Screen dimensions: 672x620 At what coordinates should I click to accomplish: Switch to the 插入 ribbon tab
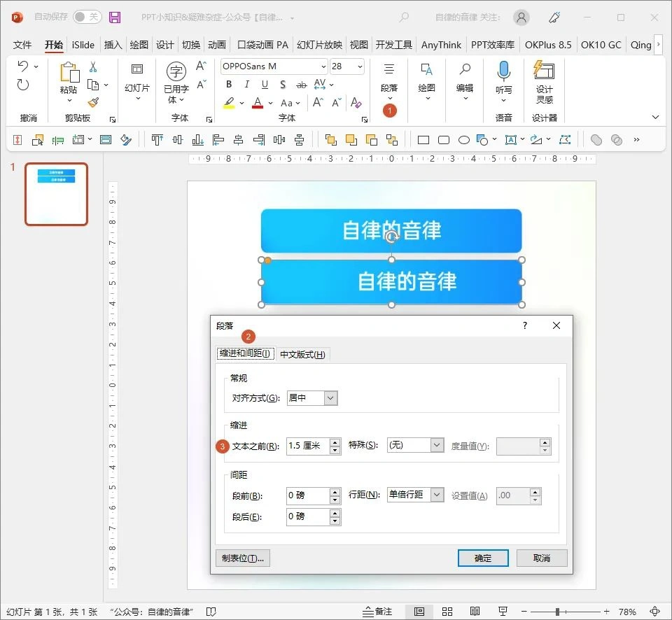[113, 44]
